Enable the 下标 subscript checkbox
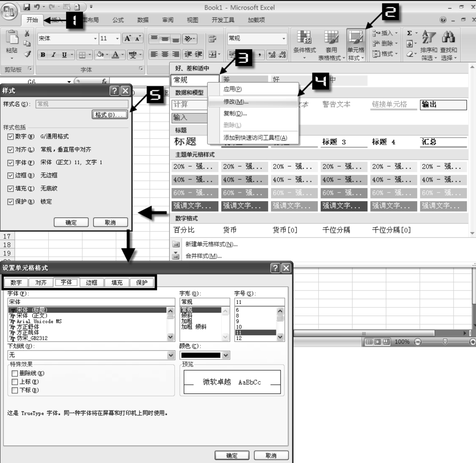Image resolution: width=476 pixels, height=463 pixels. pos(14,390)
